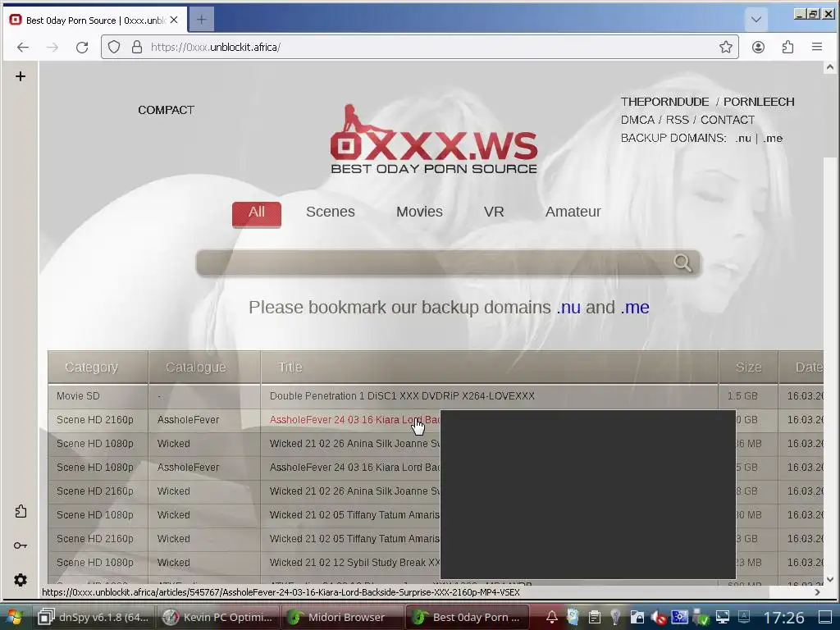
Task: Switch to the Amateur tab
Action: click(x=573, y=212)
